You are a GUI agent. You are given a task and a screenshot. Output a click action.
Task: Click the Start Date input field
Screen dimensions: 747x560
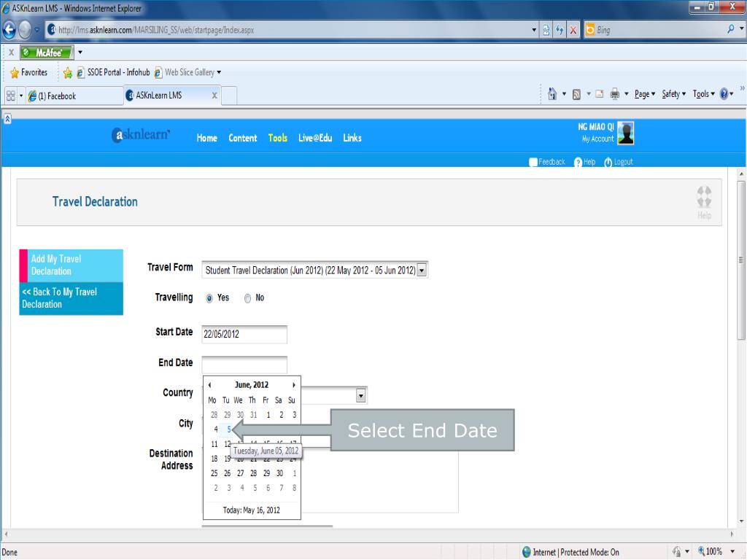pyautogui.click(x=244, y=334)
